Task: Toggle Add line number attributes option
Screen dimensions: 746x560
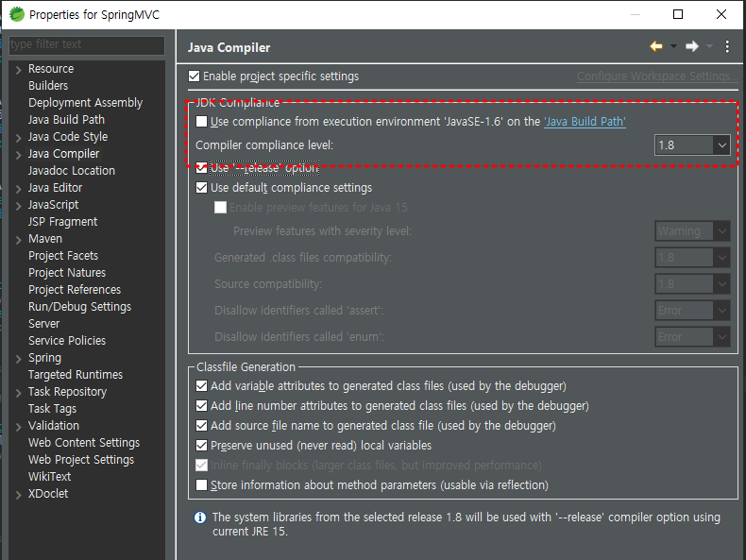Action: coord(202,406)
